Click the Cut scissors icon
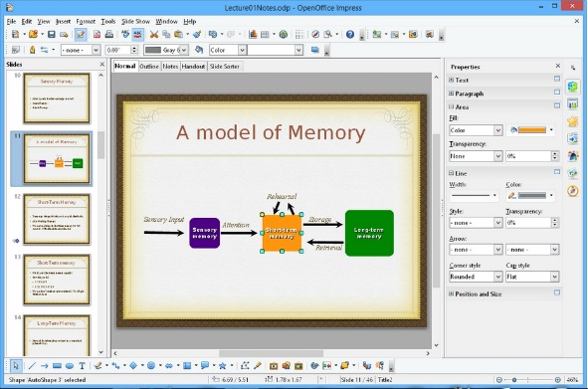The height and width of the screenshot is (389, 588). pos(154,35)
